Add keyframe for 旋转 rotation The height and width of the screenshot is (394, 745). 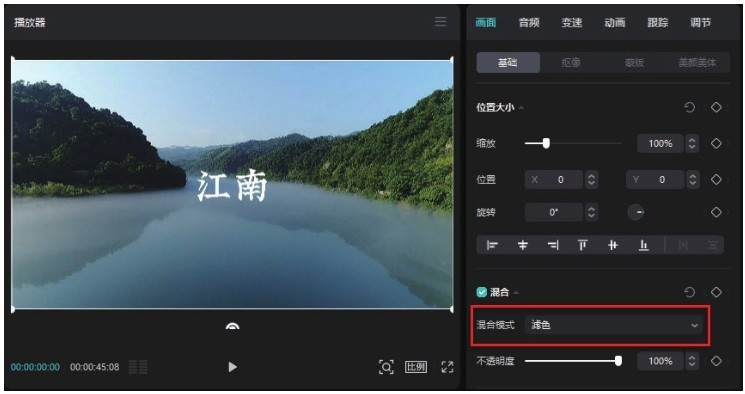click(716, 212)
